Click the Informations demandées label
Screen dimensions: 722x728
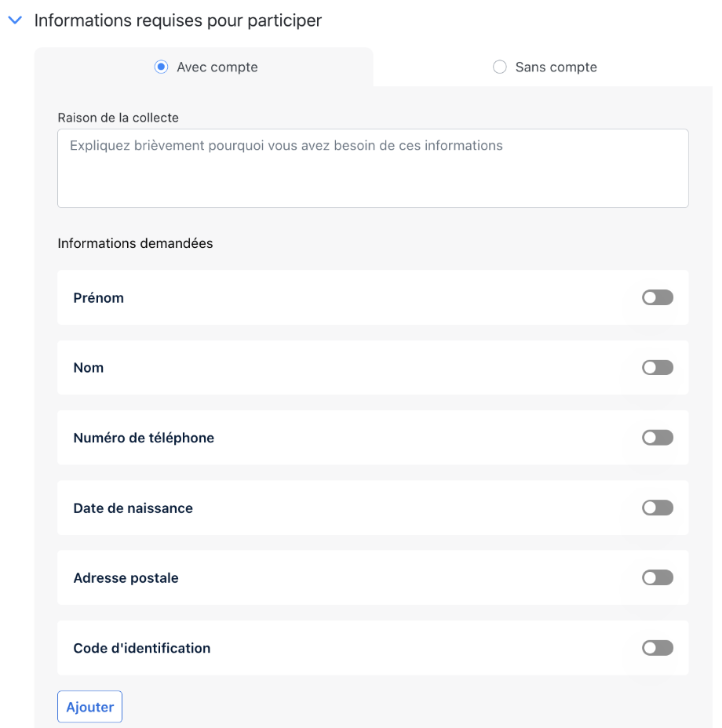[135, 243]
